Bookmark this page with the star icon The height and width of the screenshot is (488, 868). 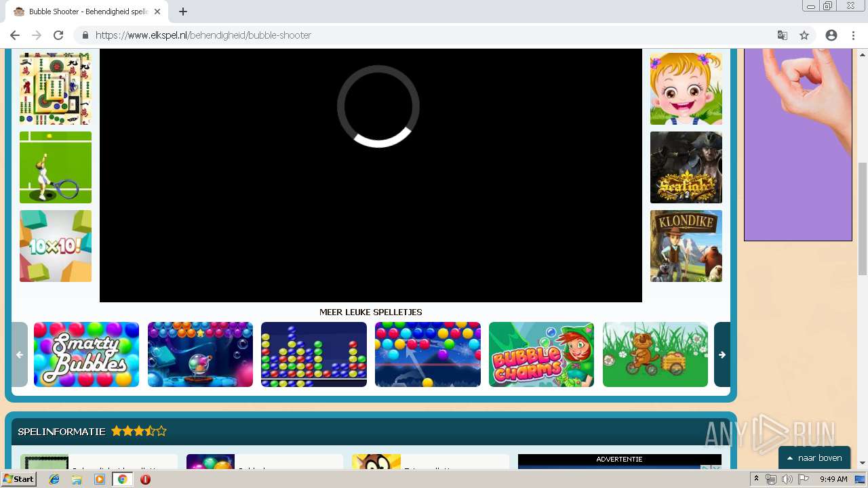point(804,35)
